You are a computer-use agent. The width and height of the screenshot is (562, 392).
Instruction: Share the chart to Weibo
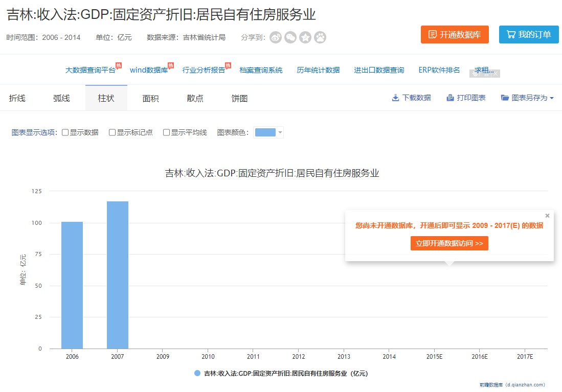click(276, 37)
